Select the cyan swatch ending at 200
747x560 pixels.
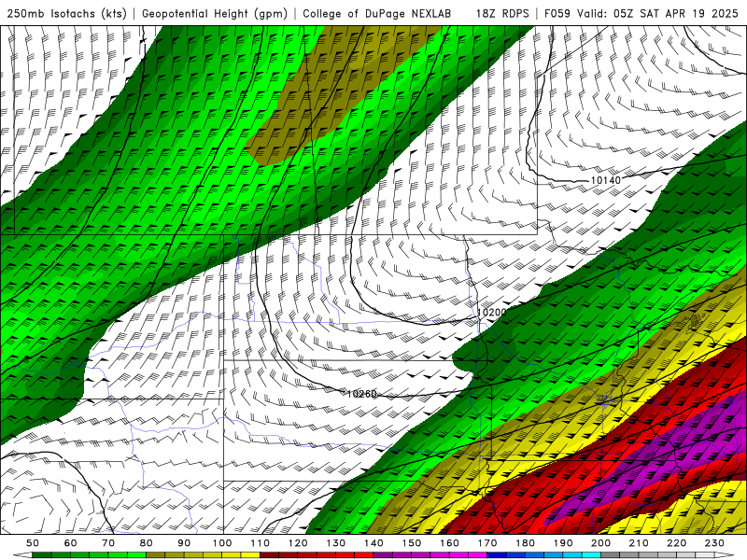[x=591, y=554]
